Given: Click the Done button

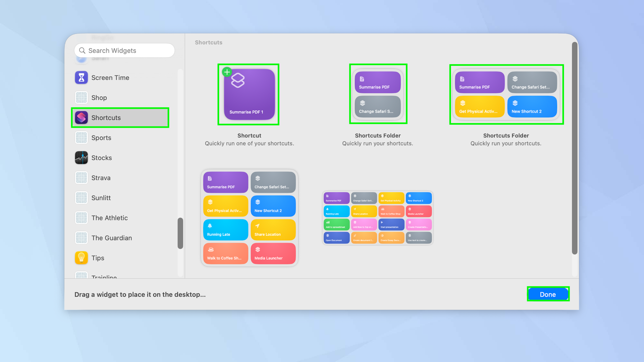Looking at the screenshot, I should (x=548, y=294).
